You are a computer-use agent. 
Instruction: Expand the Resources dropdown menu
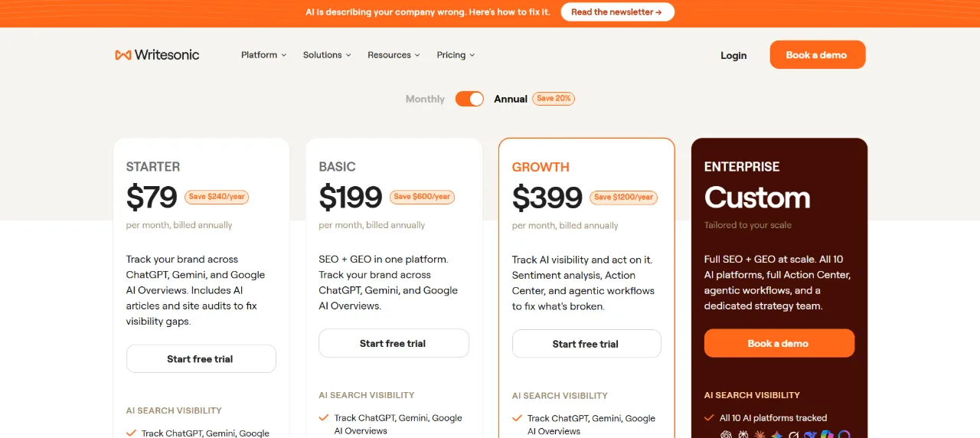click(x=394, y=55)
